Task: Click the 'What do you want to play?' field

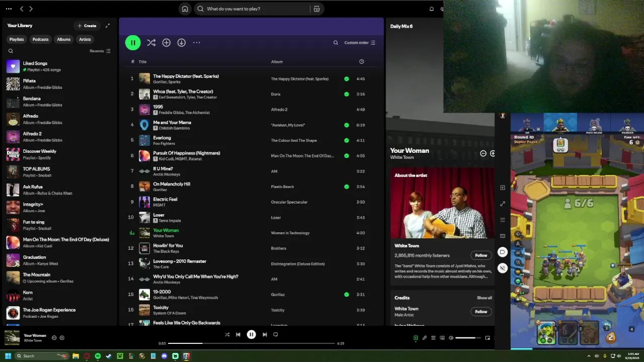Action: click(252, 9)
